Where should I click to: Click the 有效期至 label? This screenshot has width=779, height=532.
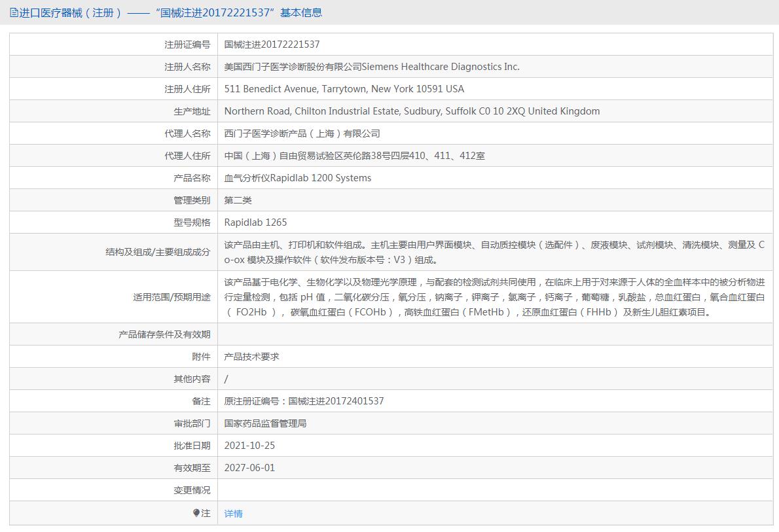(192, 468)
